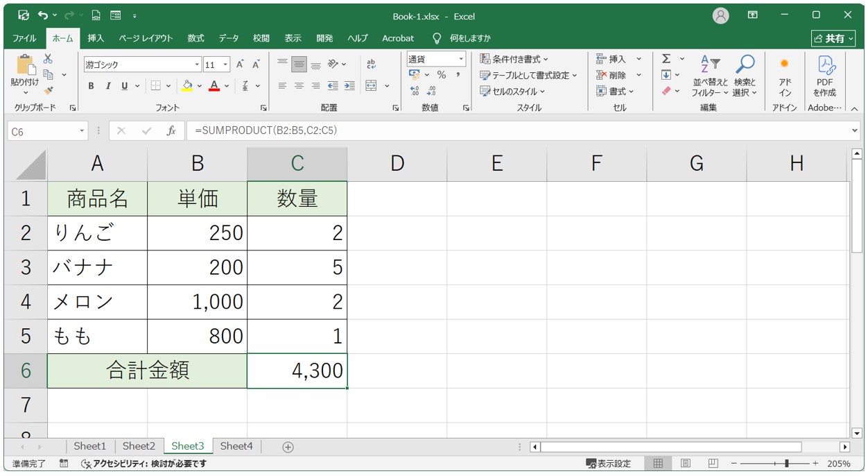Toggle italic formatting
This screenshot has height=476, width=868.
pyautogui.click(x=108, y=86)
